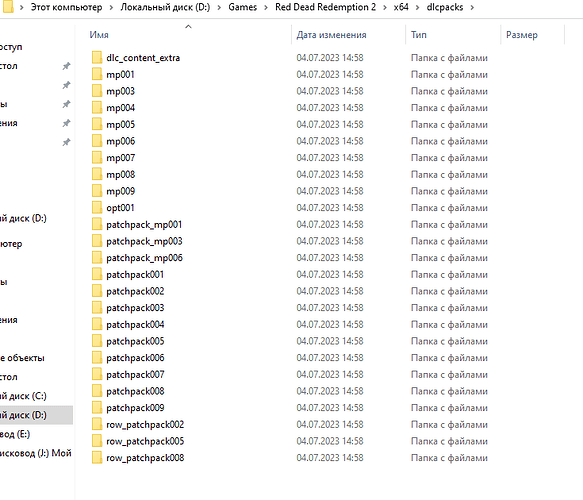Sort by Имя column header
This screenshot has width=583, height=500.
(99, 35)
